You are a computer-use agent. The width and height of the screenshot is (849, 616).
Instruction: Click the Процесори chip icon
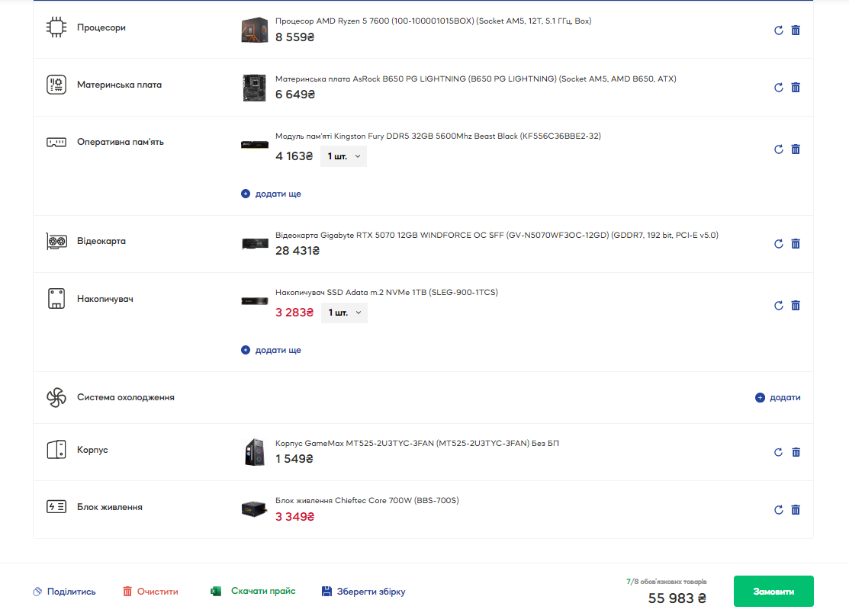[56, 27]
